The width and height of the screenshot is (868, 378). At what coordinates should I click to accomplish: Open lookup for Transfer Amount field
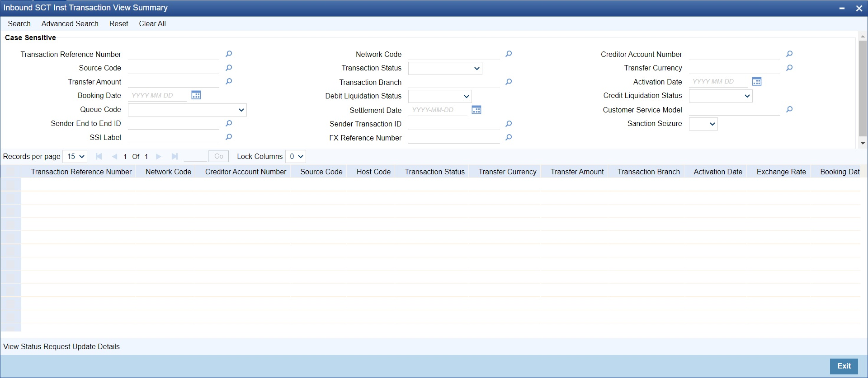229,81
